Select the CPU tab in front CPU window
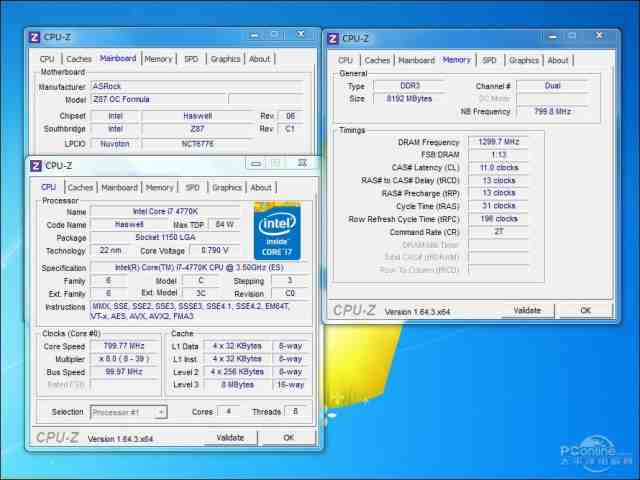 coord(49,187)
